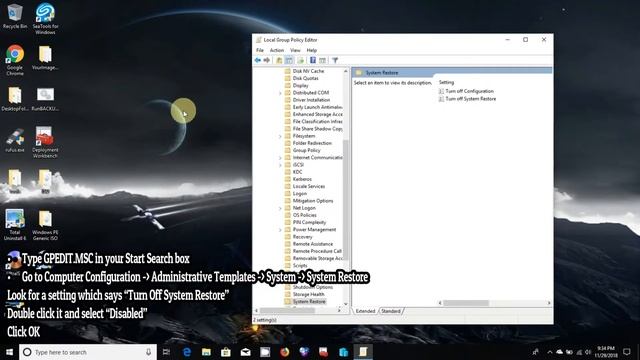Click the Up one level folder icon
This screenshot has width=640, height=360.
click(x=279, y=60)
